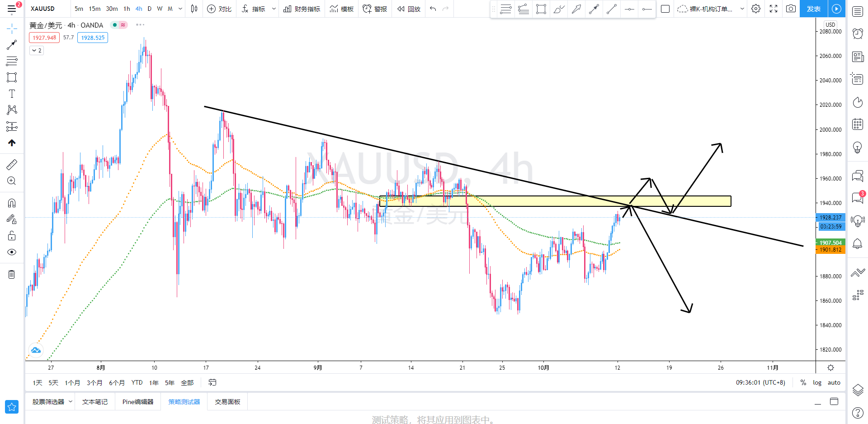Image resolution: width=868 pixels, height=424 pixels.
Task: Undo the last chart action
Action: tap(433, 9)
